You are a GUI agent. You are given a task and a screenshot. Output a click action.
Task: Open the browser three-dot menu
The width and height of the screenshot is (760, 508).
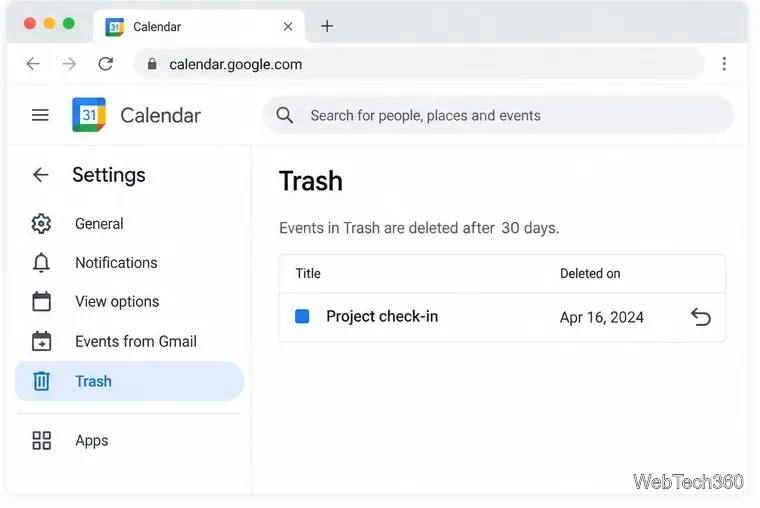point(724,64)
